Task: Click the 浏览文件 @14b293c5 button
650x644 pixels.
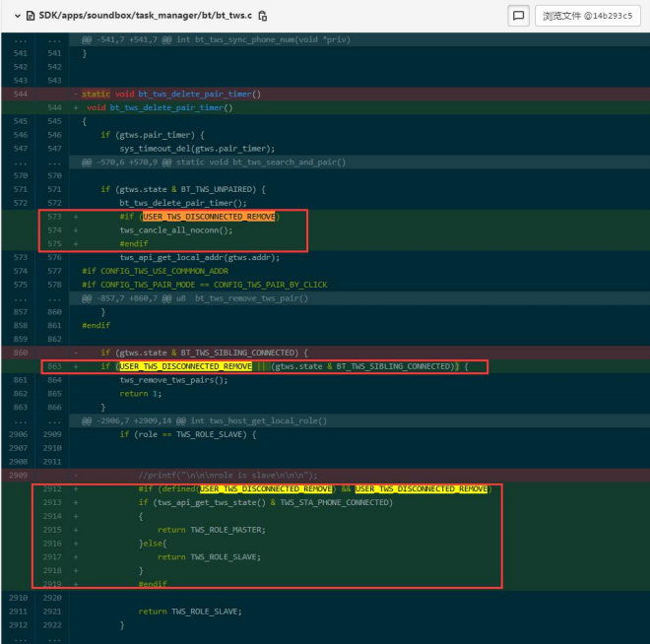Action: [x=587, y=16]
